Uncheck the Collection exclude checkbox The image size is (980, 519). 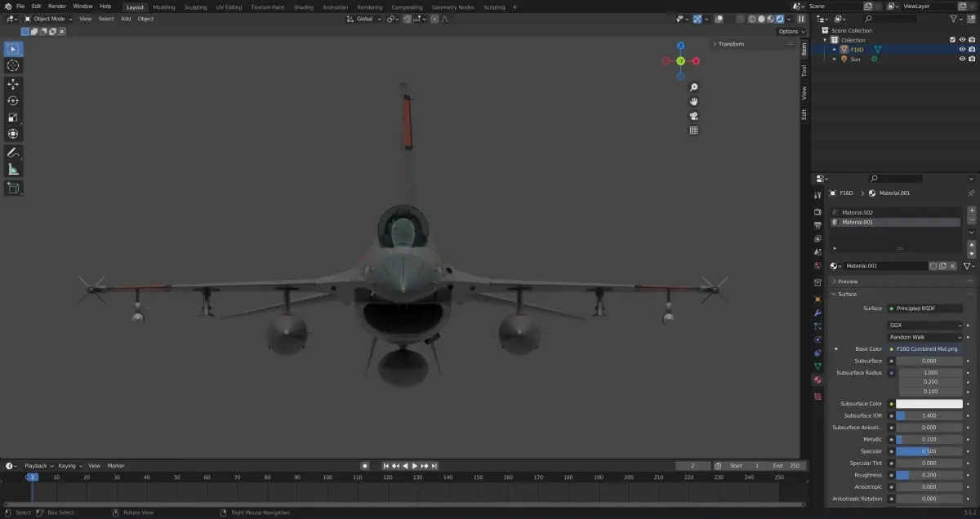click(952, 40)
